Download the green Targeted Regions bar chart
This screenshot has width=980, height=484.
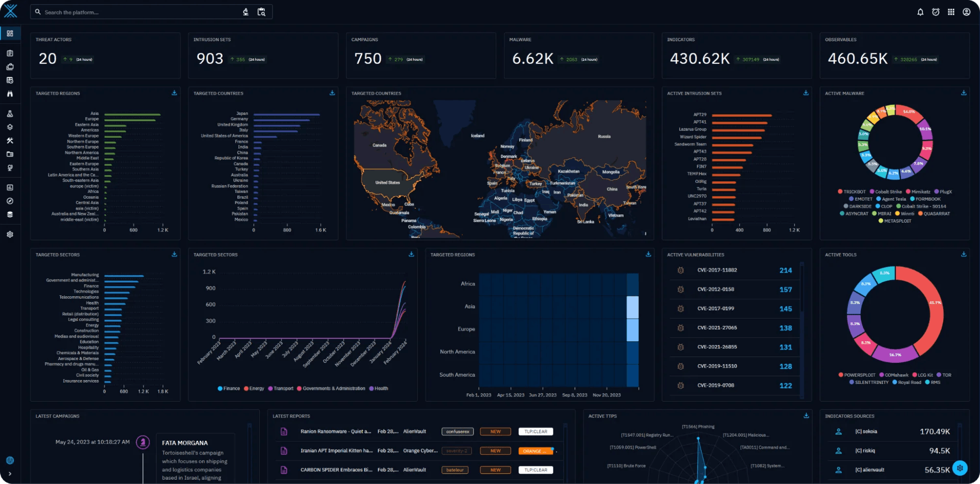pos(174,93)
